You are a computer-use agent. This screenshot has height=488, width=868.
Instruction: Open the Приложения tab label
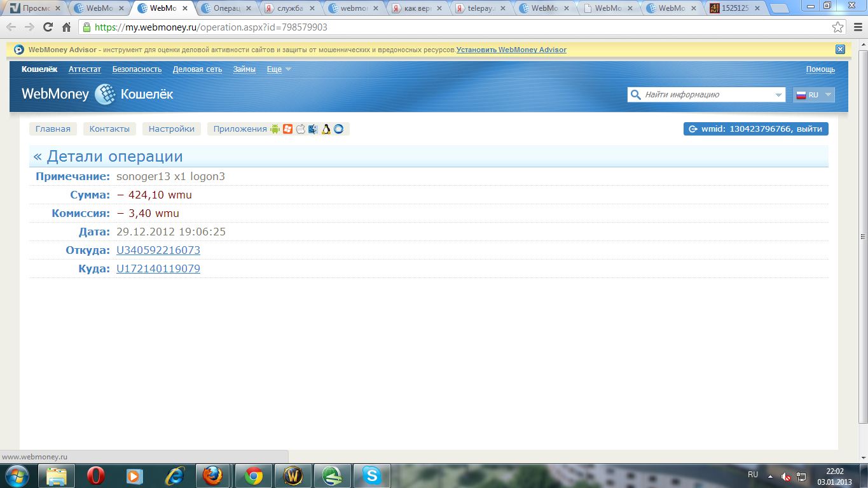click(x=240, y=129)
